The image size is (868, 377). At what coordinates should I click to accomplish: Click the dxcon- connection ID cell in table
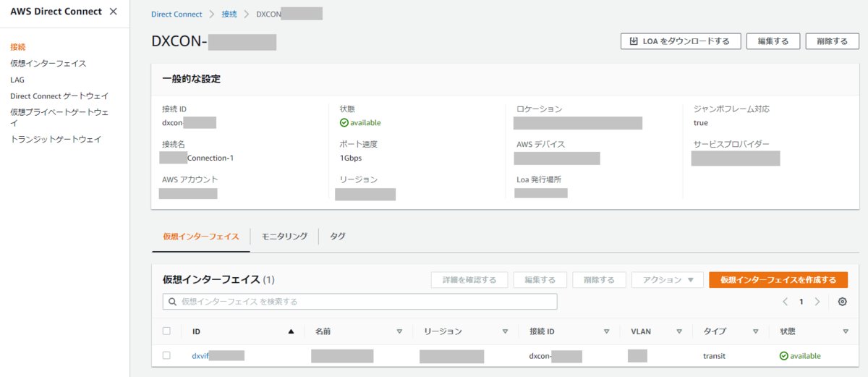556,356
